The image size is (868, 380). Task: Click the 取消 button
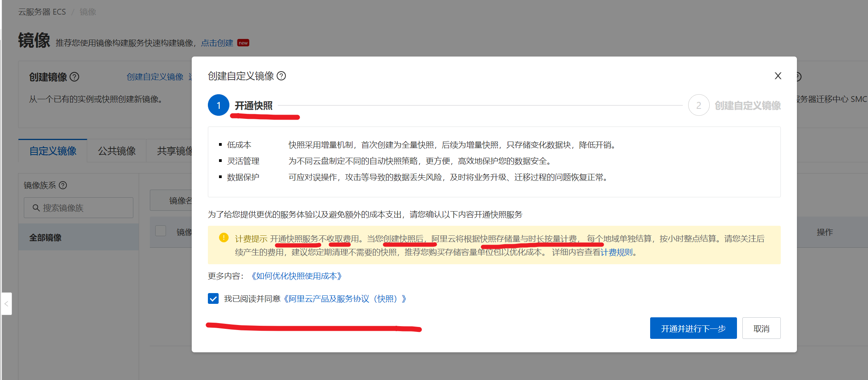(761, 328)
